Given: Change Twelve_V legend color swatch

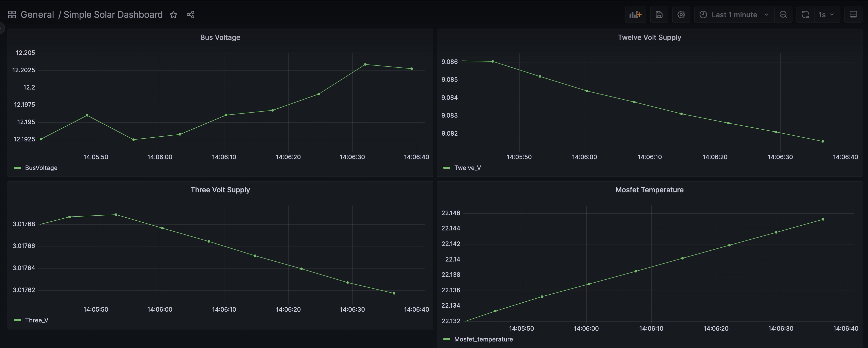Looking at the screenshot, I should (447, 167).
